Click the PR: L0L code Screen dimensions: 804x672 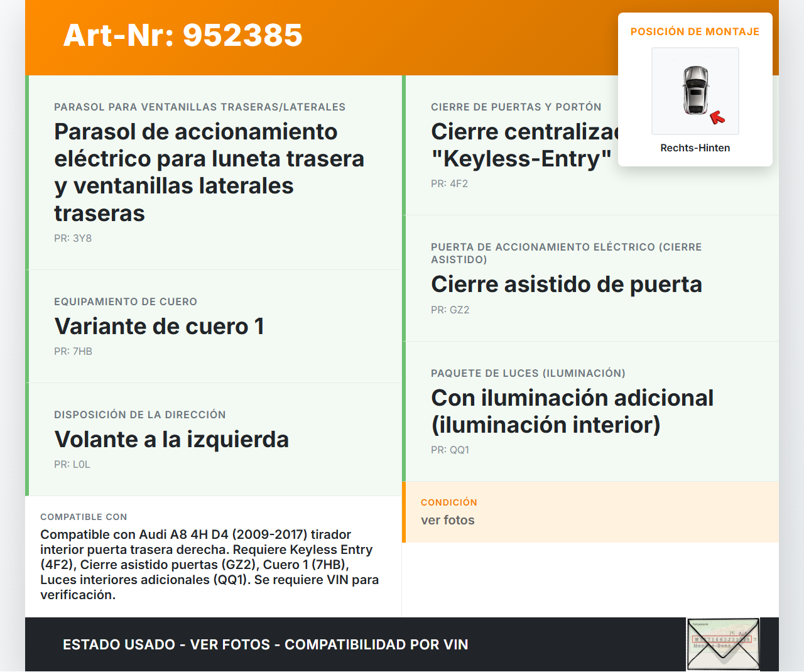pos(72,464)
